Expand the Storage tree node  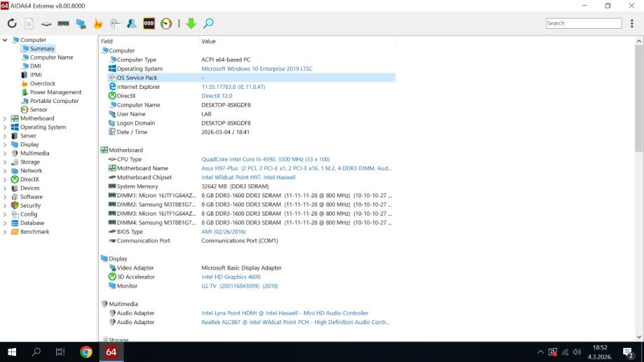(x=6, y=162)
